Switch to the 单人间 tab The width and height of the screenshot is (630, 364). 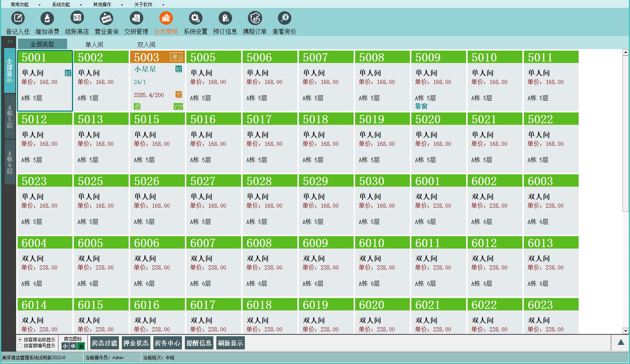coord(94,45)
